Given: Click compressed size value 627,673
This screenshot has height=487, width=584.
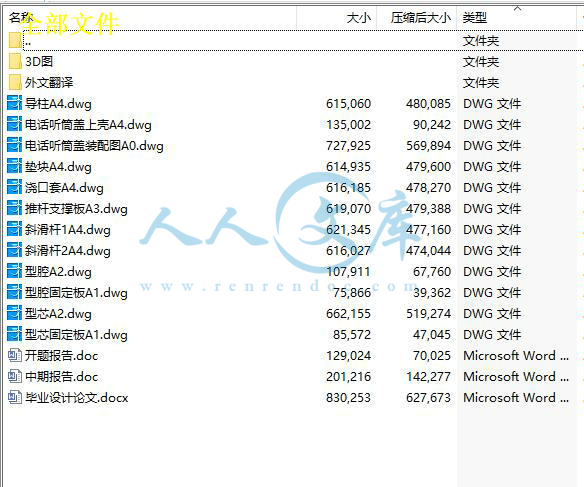Looking at the screenshot, I should [x=428, y=398].
